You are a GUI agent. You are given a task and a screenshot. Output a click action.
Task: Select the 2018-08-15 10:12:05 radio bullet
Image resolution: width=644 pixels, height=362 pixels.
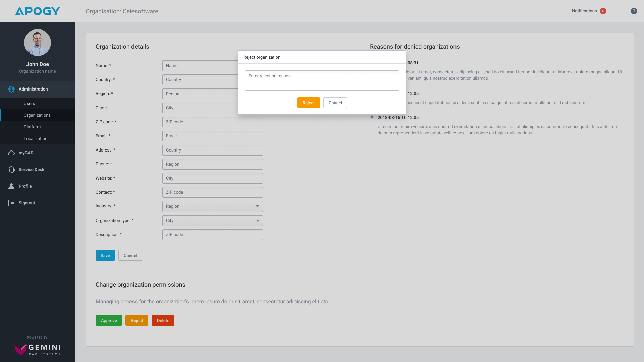(372, 117)
